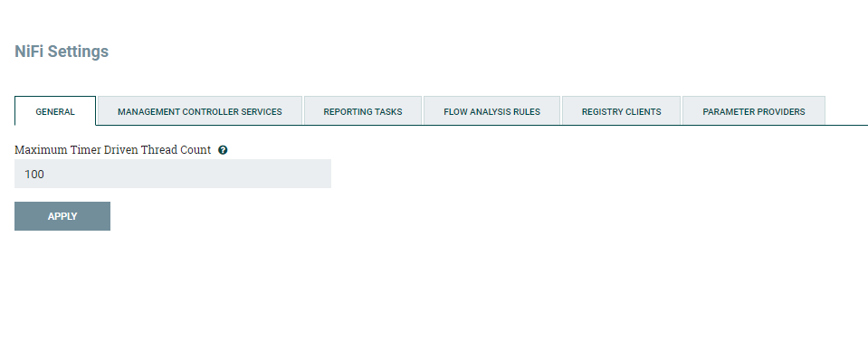Screen dimensions: 868x341
Task: Go to Flow Analysis Rules tab
Action: (x=491, y=111)
